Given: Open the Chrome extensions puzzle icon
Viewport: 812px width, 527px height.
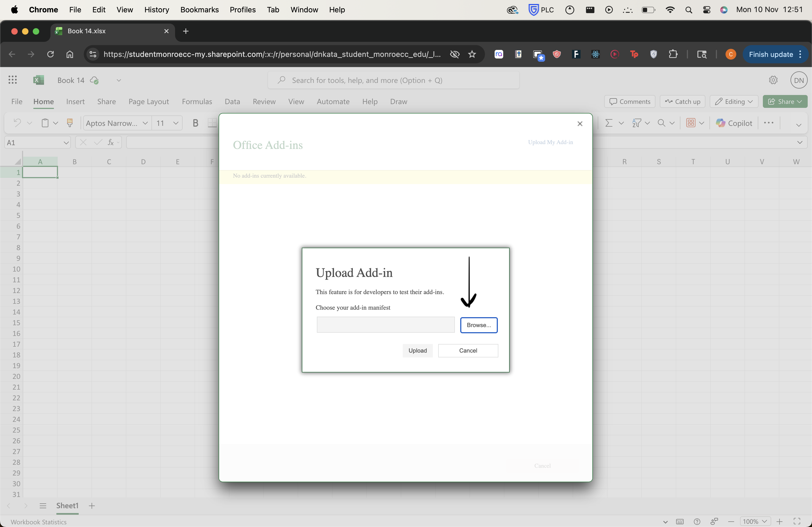Looking at the screenshot, I should pyautogui.click(x=673, y=54).
